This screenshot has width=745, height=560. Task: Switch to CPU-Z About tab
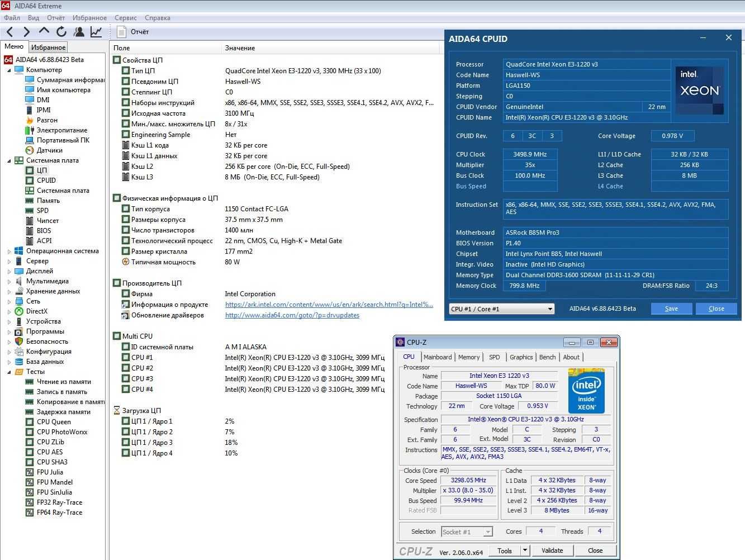pos(571,357)
